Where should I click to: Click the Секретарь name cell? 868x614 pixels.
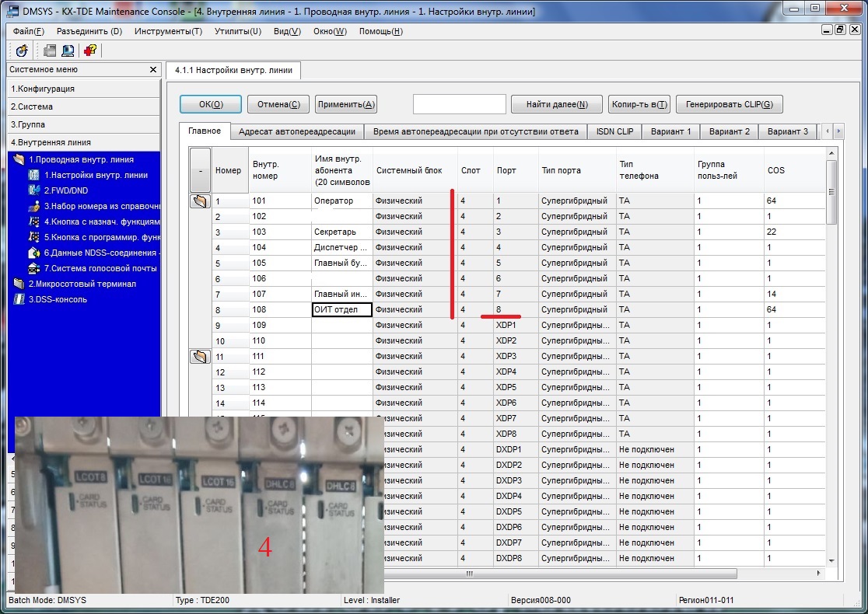click(x=342, y=232)
